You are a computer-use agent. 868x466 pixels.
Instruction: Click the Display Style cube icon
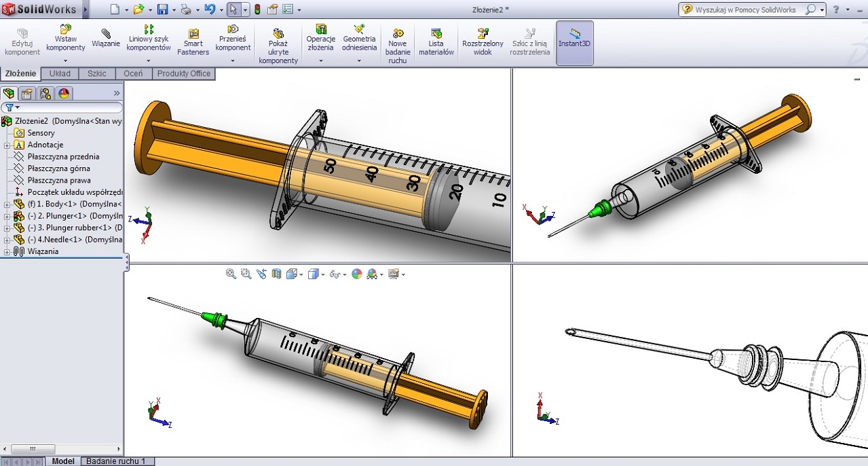pyautogui.click(x=313, y=274)
